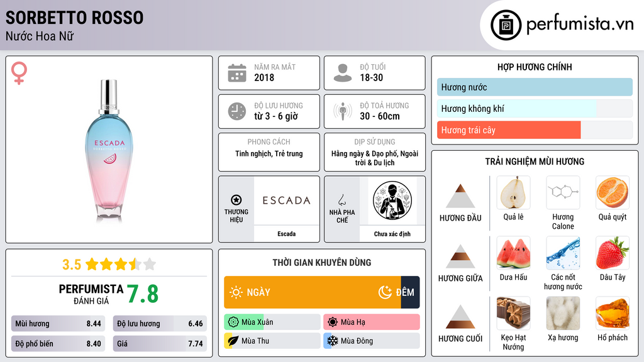Image resolution: width=644 pixels, height=362 pixels.
Task: Click the 30 - 60cm projection value
Action: pyautogui.click(x=379, y=116)
